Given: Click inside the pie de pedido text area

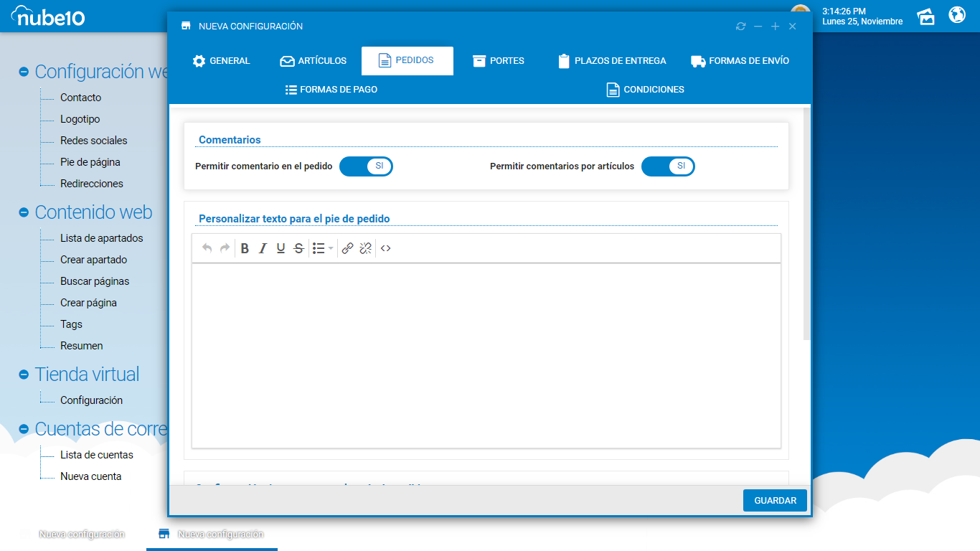Looking at the screenshot, I should [486, 355].
